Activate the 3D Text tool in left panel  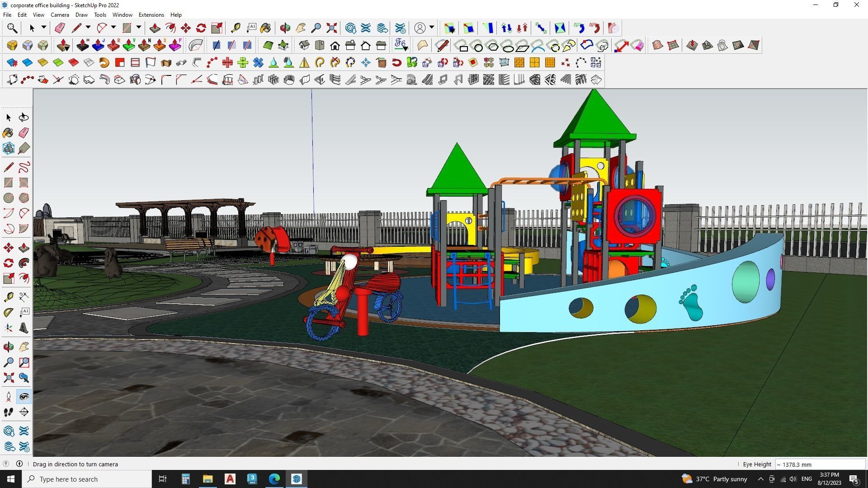pos(24,328)
